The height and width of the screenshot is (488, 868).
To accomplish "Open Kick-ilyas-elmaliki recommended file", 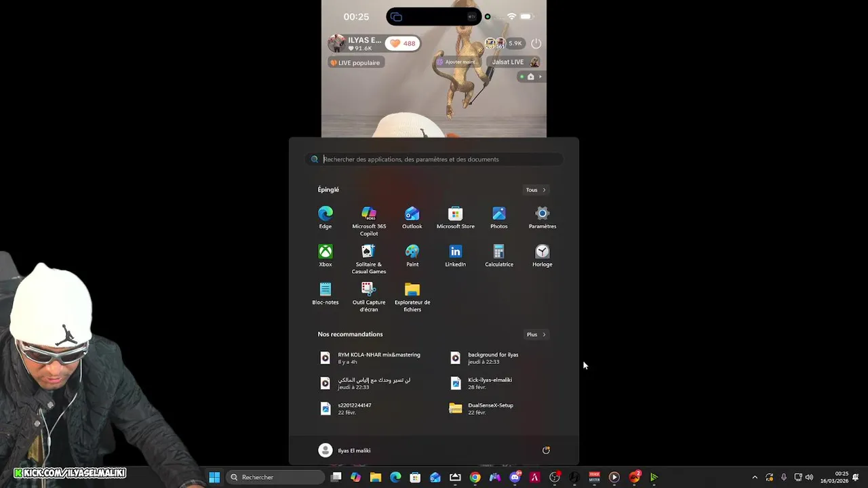I will (x=481, y=383).
